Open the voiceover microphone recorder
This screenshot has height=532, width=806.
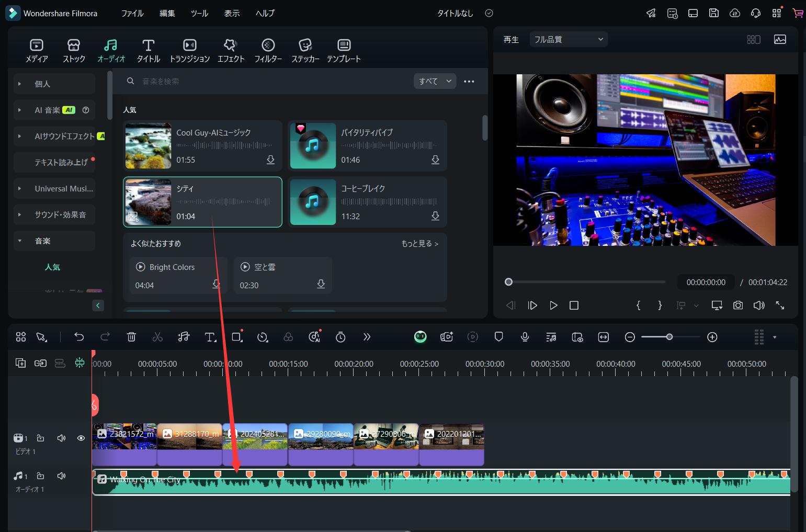pyautogui.click(x=525, y=337)
